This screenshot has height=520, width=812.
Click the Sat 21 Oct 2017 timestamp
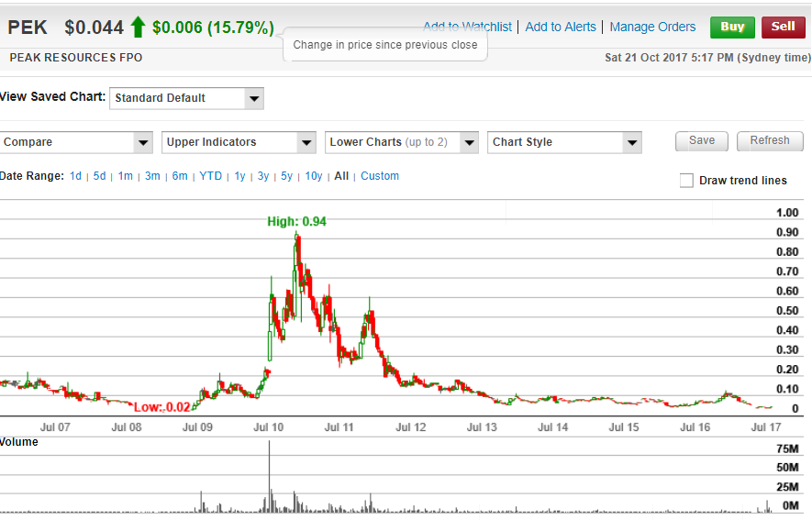707,58
